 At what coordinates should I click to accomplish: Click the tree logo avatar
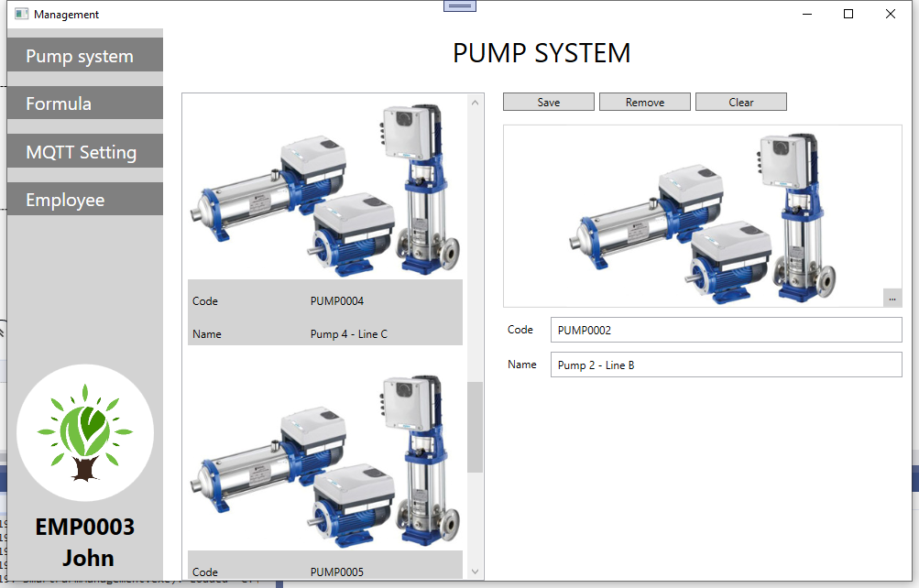pos(85,433)
